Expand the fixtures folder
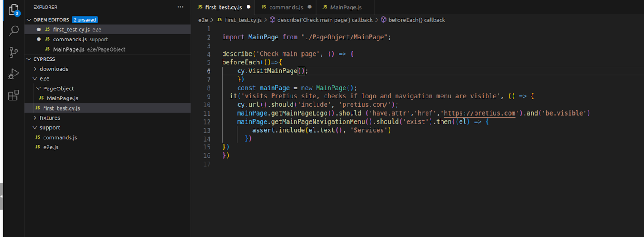Viewport: 644px width, 237px height. tap(49, 118)
